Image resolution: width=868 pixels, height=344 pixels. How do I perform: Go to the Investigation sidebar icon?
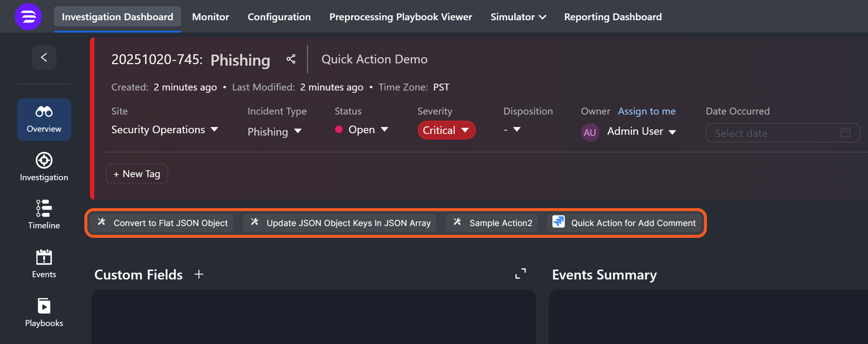tap(44, 167)
